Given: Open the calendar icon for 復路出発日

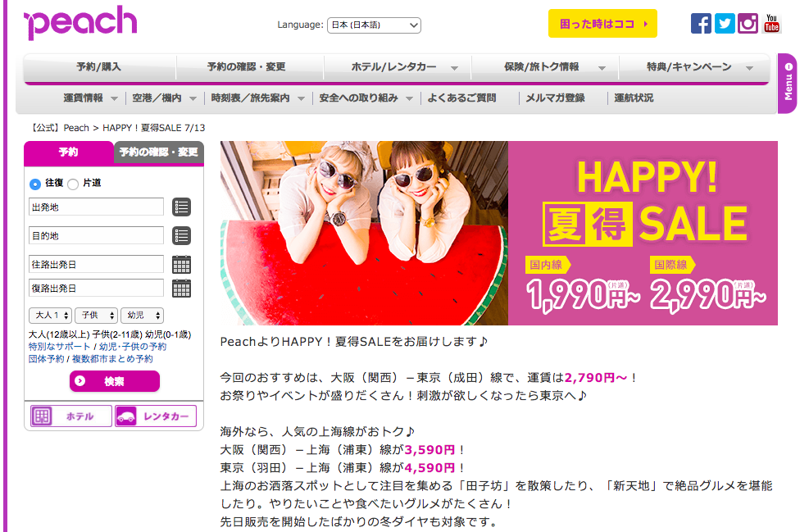Looking at the screenshot, I should click(x=181, y=289).
